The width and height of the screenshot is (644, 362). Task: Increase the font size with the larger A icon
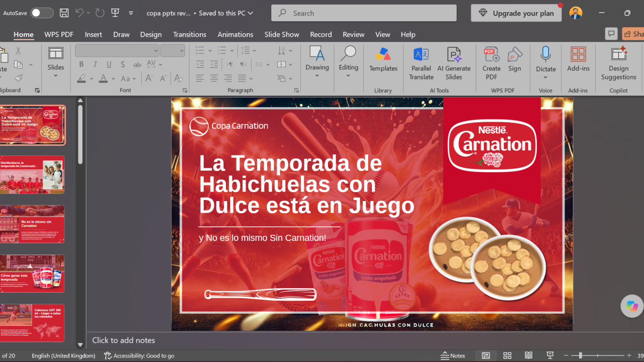[x=149, y=78]
